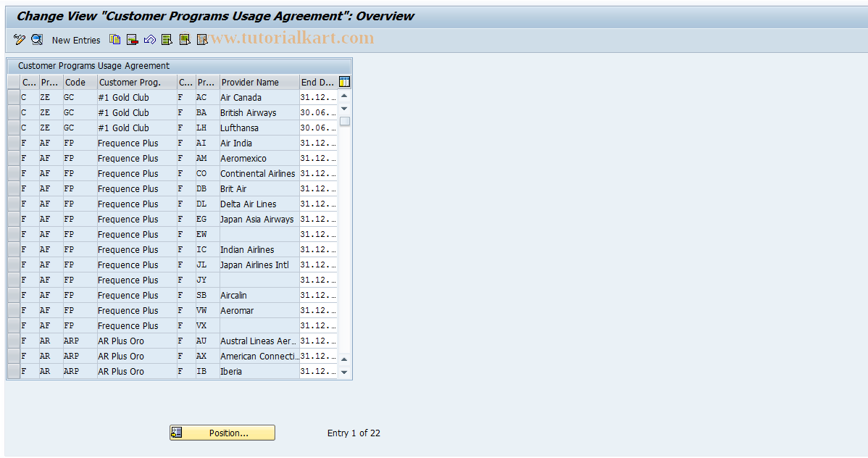Viewport: 868px width, 458px height.
Task: Click the Undo Change toolbar icon
Action: click(149, 39)
